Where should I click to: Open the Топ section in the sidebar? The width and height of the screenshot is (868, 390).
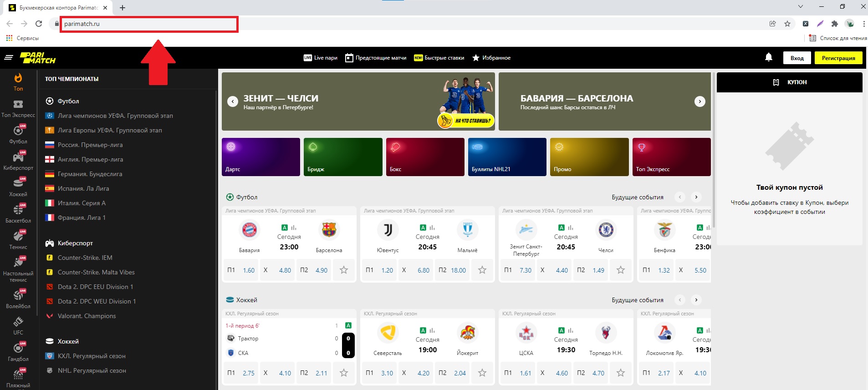tap(18, 82)
